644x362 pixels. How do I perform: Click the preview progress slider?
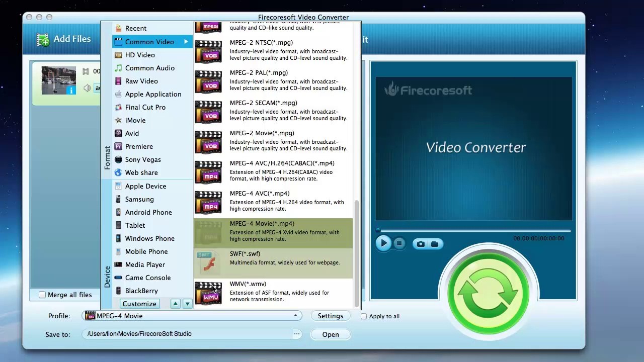point(474,231)
